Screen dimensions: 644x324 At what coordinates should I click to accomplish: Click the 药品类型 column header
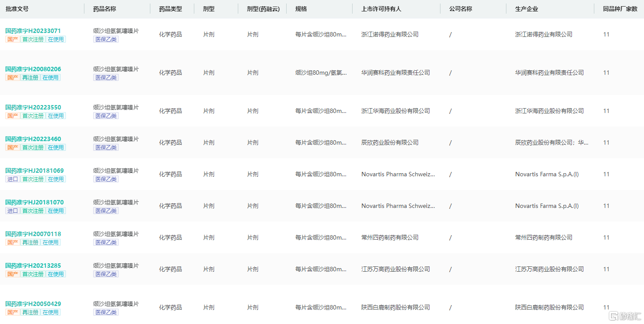coord(171,9)
